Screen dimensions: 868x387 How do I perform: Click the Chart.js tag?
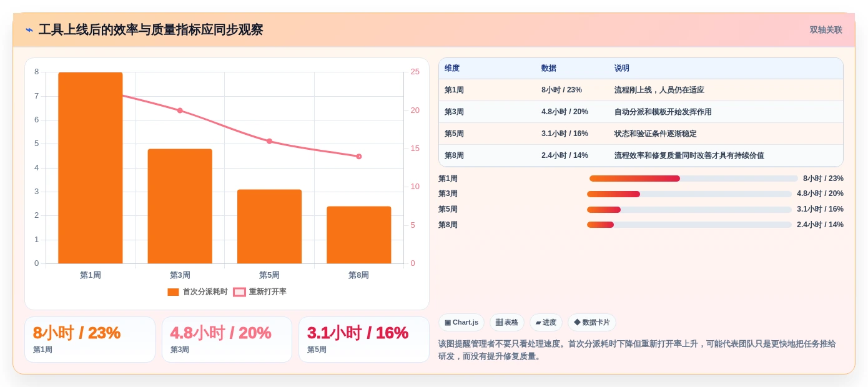click(x=461, y=323)
